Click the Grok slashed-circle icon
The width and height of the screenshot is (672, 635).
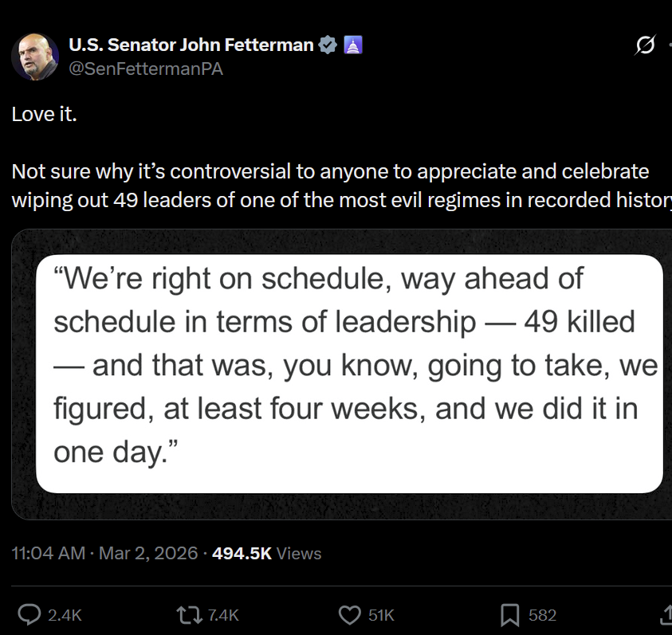(x=643, y=47)
